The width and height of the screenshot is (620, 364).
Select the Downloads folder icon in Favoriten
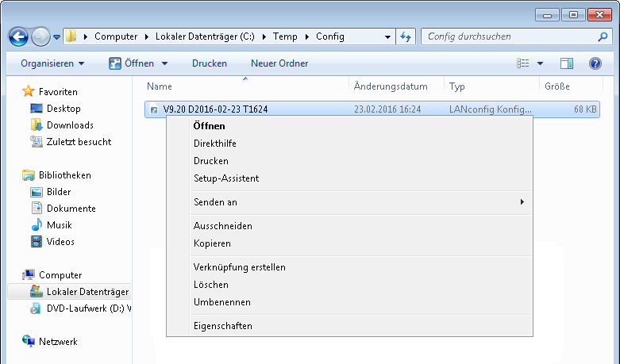tap(36, 125)
